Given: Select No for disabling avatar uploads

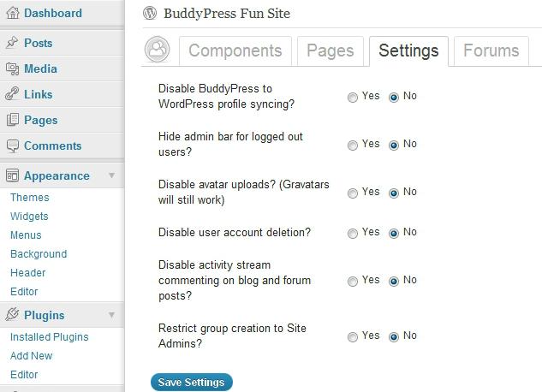Looking at the screenshot, I should click(394, 193).
